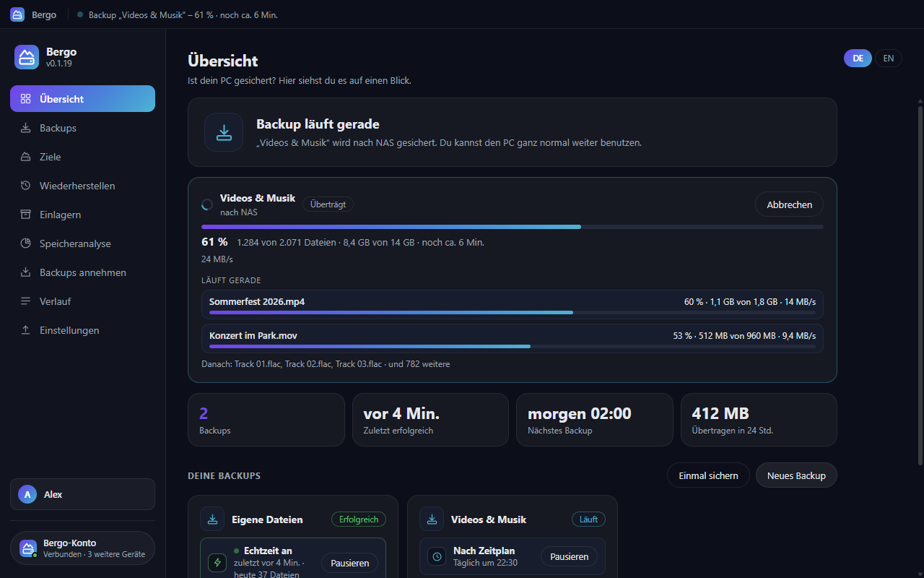Select the Speicheranalyse pie chart icon
Screen dimensions: 924x578
[x=25, y=243]
